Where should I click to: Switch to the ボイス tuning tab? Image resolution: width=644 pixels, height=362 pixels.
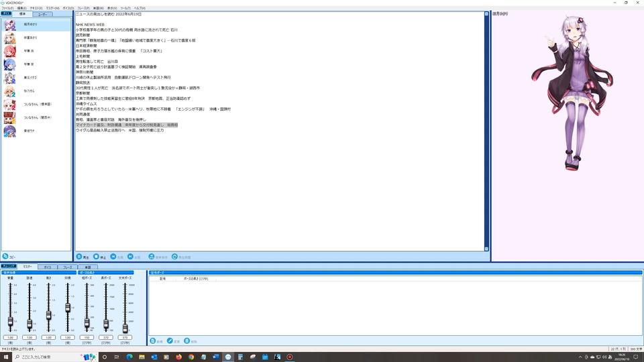(48, 267)
